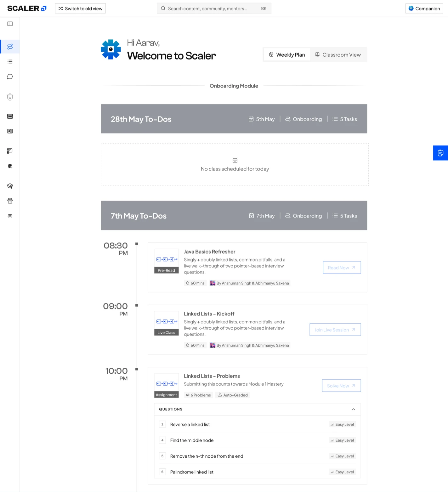Click the globe icon in sidebar
Screen dimensions: 448x492
(10, 166)
